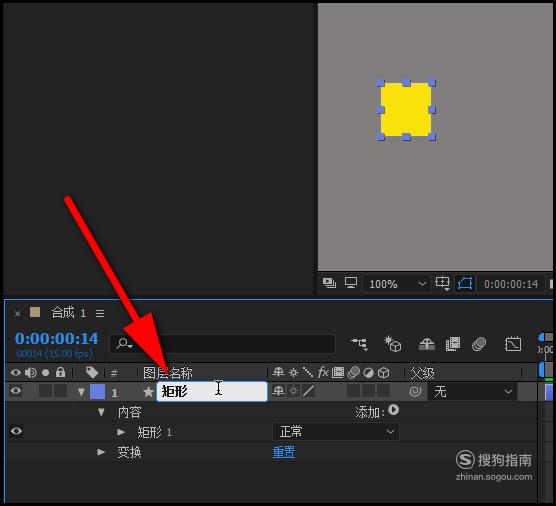Click the viewer timecode 0:00:00:14
This screenshot has height=506, width=556.
(511, 284)
